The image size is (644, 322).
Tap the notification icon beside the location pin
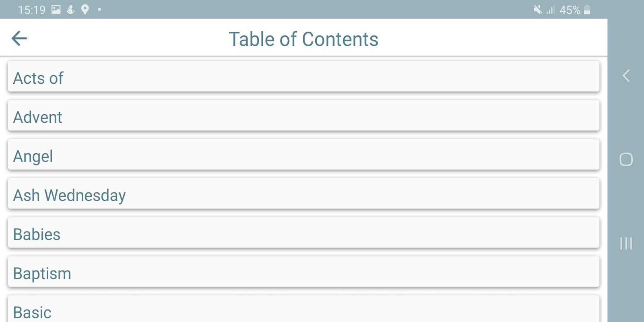coord(70,10)
